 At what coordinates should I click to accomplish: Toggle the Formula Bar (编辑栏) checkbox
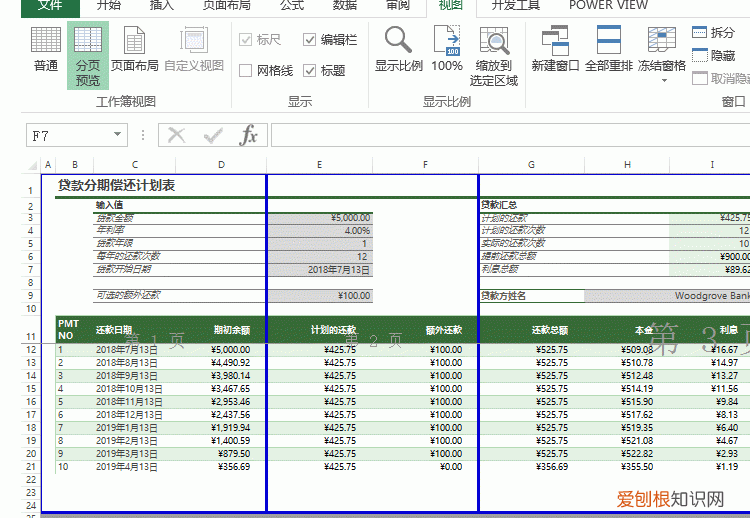click(309, 39)
